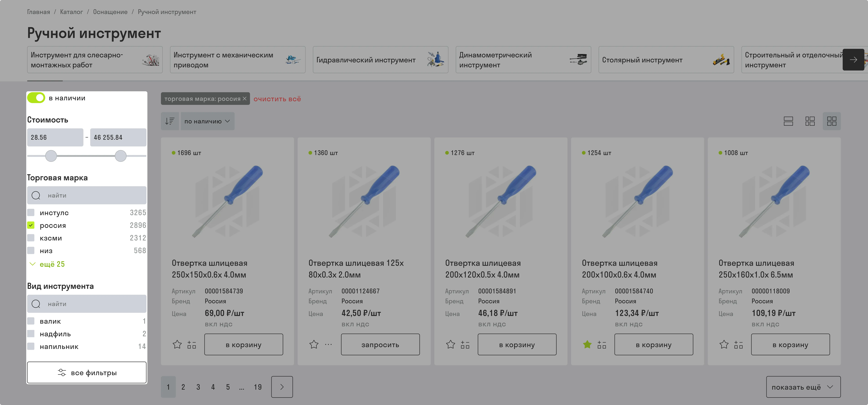
Task: Click the sort direction icon
Action: click(x=170, y=121)
